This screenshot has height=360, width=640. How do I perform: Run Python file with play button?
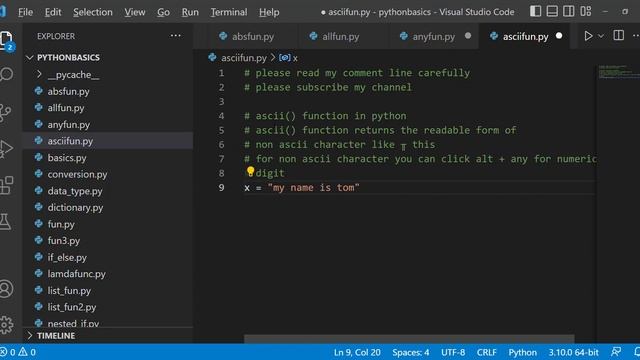(588, 36)
